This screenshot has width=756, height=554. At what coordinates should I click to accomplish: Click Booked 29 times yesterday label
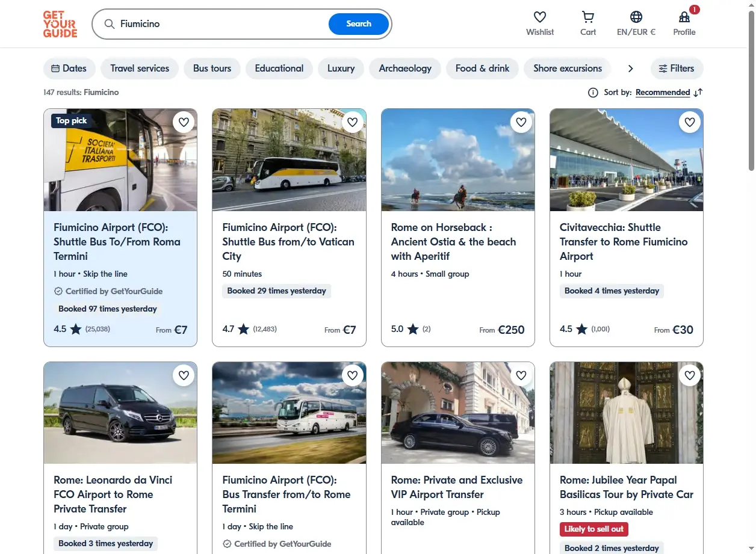pyautogui.click(x=276, y=291)
